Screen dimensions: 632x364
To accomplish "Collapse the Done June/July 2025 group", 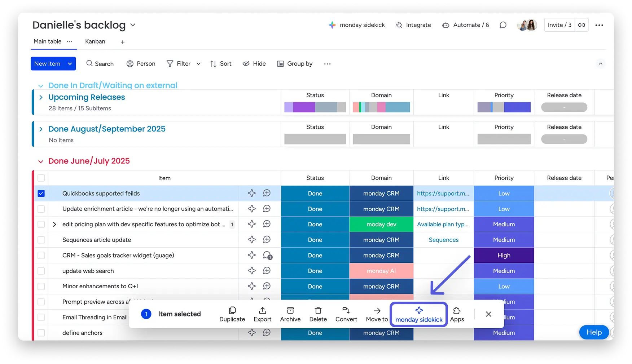I will 41,161.
